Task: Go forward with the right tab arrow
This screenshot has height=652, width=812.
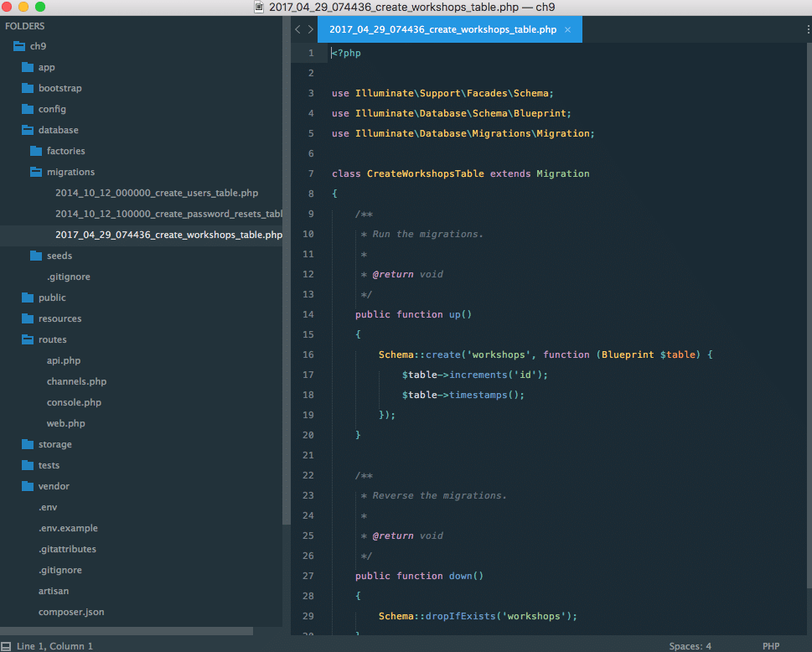Action: pos(311,29)
